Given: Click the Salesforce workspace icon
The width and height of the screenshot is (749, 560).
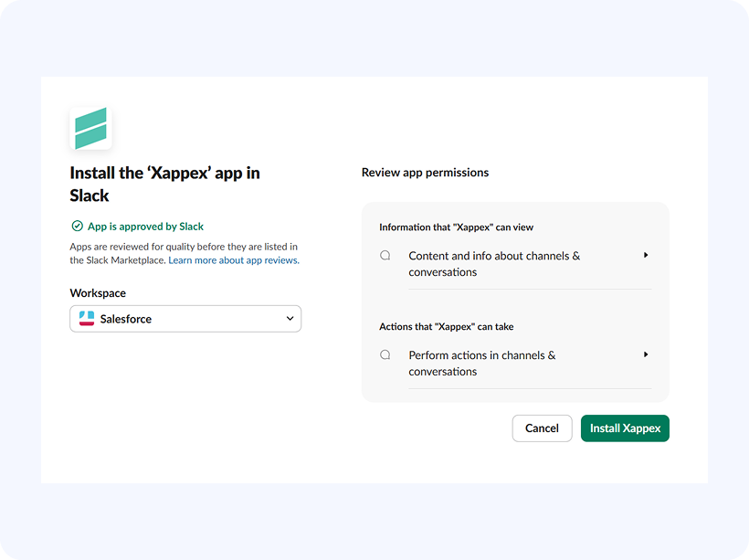Looking at the screenshot, I should point(87,319).
